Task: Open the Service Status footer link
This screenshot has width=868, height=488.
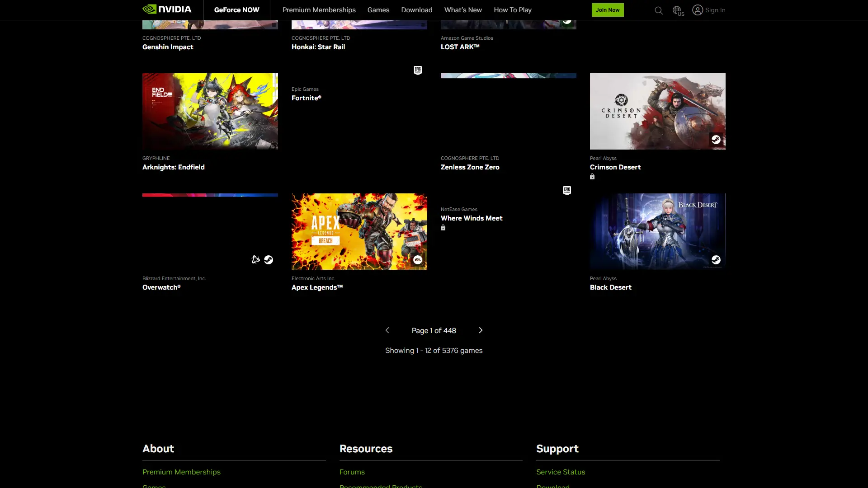Action: [x=560, y=472]
